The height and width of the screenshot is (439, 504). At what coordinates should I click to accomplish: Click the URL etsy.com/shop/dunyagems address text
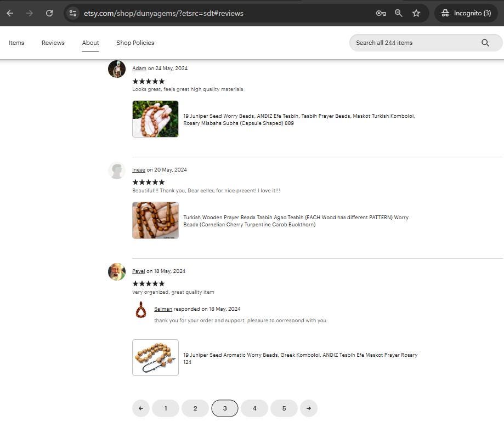point(163,13)
